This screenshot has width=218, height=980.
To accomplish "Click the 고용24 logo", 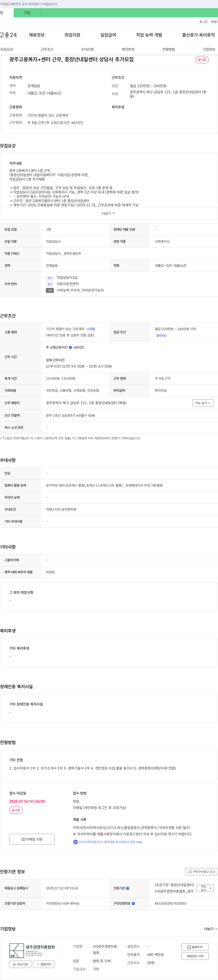I will click(8, 35).
